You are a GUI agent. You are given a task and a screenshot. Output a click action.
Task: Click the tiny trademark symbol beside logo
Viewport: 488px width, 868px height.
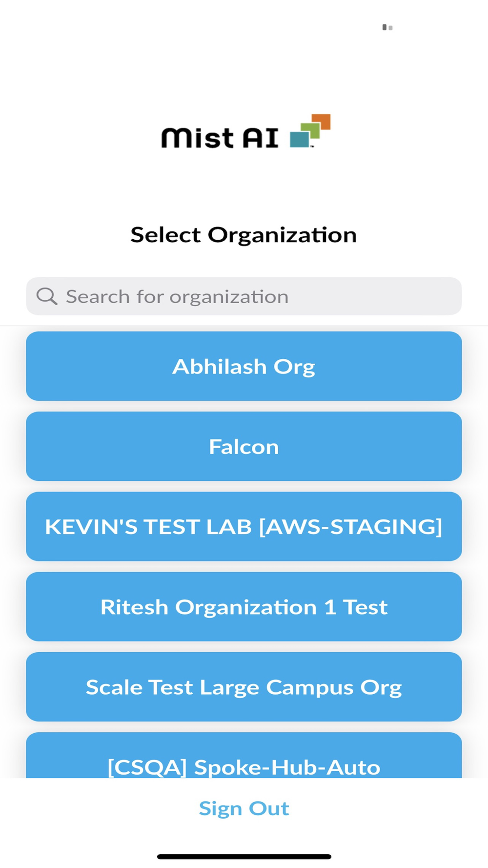312,146
